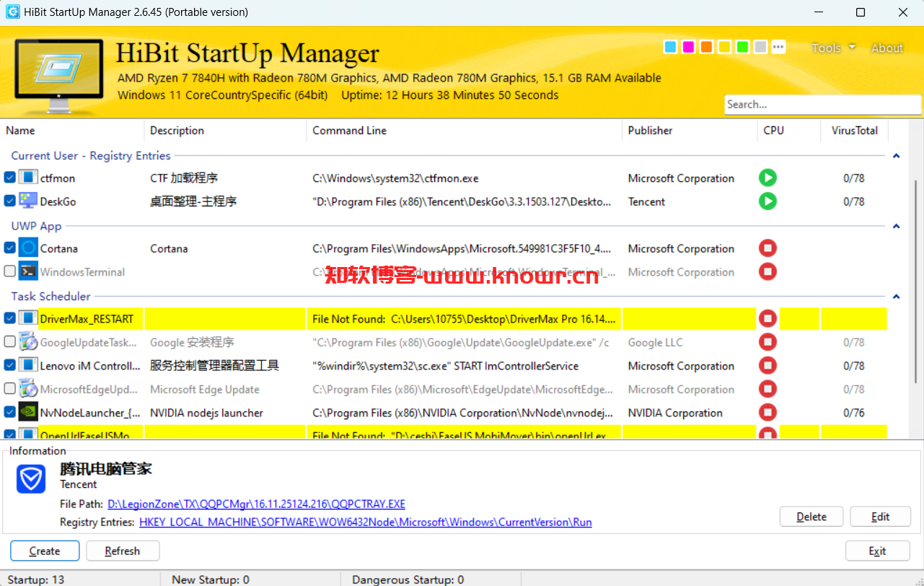Uncheck the NvNodeLauncher checkbox
Image resolution: width=924 pixels, height=586 pixels.
tap(9, 413)
